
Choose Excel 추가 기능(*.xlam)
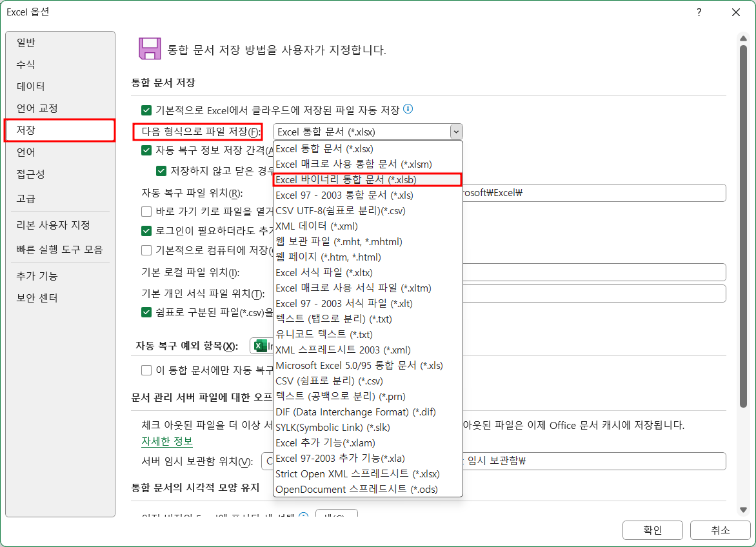pyautogui.click(x=368, y=443)
